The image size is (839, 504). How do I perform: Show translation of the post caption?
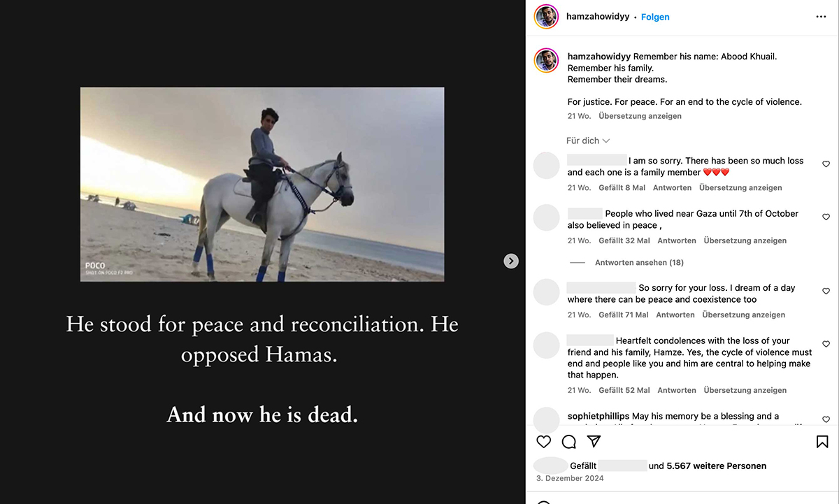(640, 116)
